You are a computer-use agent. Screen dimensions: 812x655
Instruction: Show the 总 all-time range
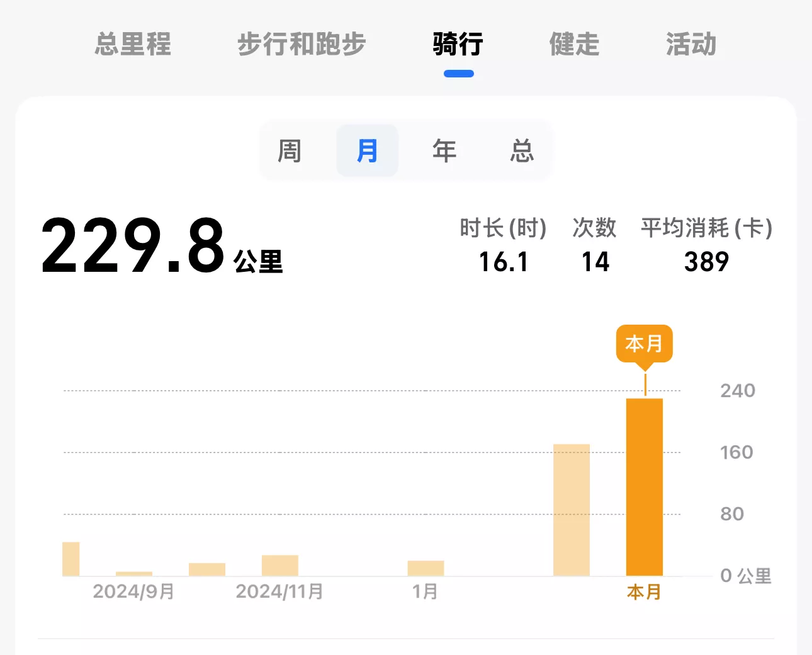[522, 151]
